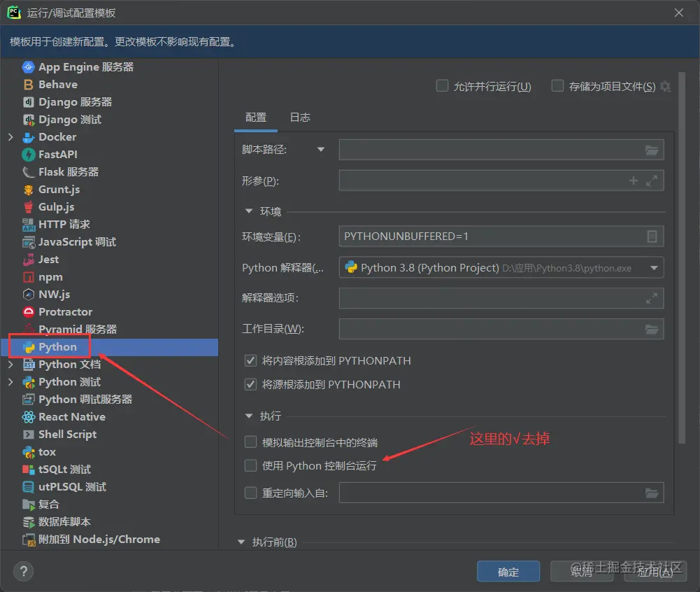700x592 pixels.
Task: Open the Python 解释器 dropdown
Action: (x=654, y=268)
